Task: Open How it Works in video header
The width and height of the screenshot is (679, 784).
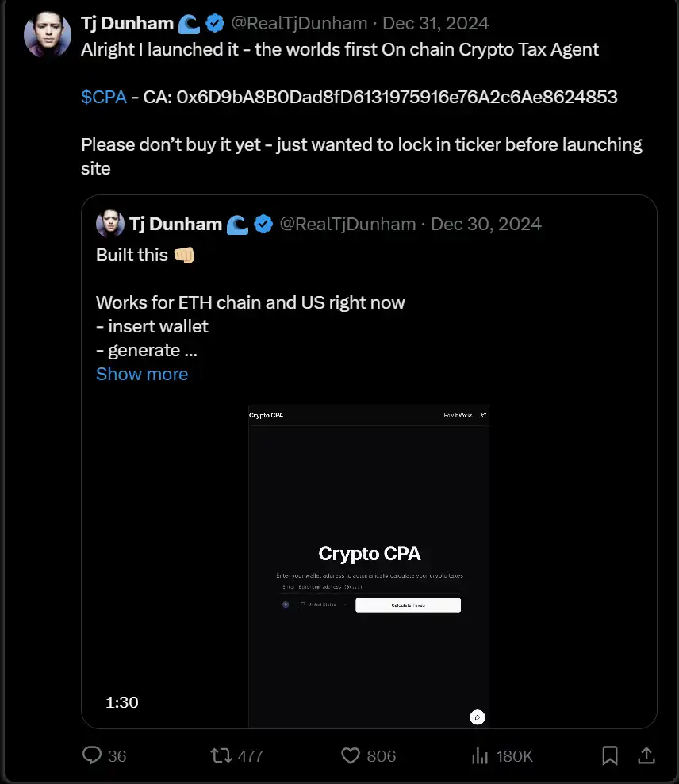Action: pos(458,415)
